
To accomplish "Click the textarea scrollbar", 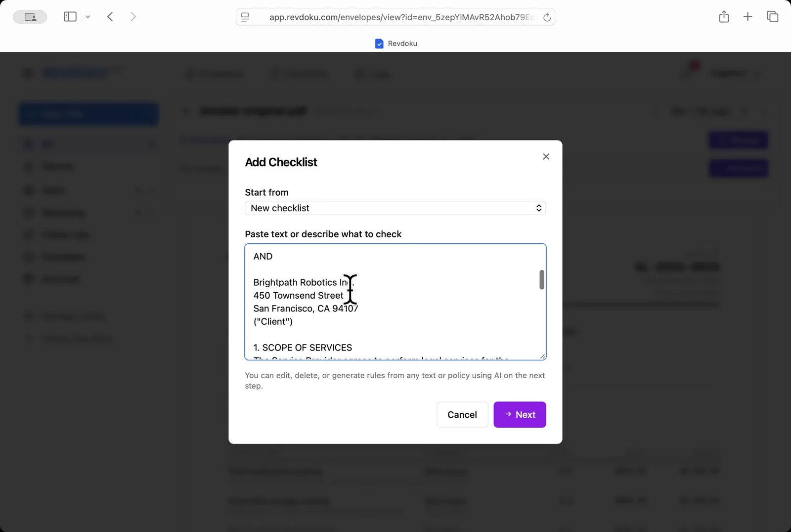I will pyautogui.click(x=541, y=279).
